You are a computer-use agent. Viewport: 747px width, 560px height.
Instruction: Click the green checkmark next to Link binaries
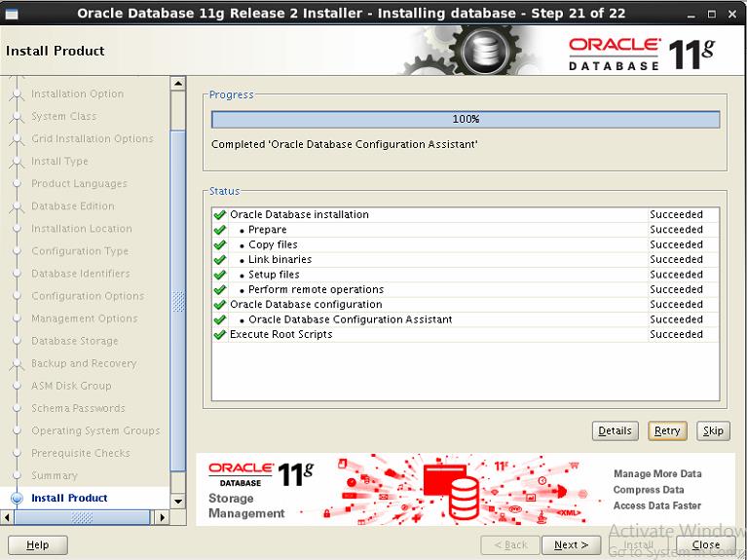(x=219, y=260)
